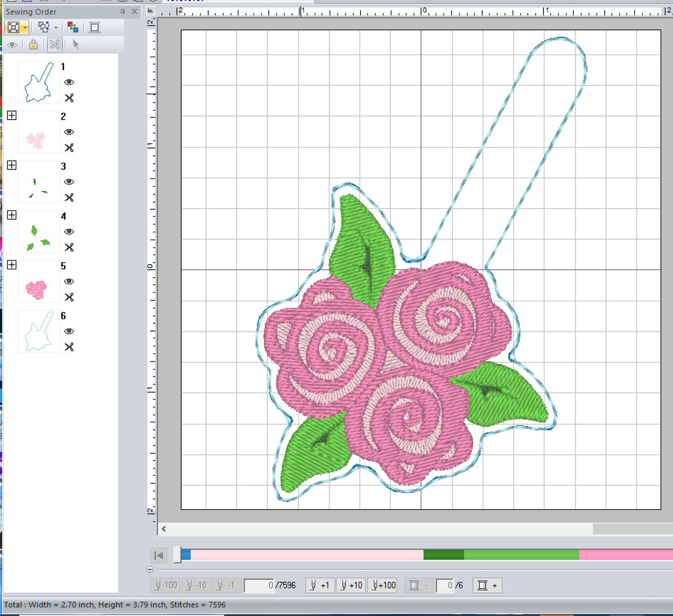This screenshot has height=616, width=673.
Task: Expand object 2 in the sewing order list
Action: coord(11,116)
